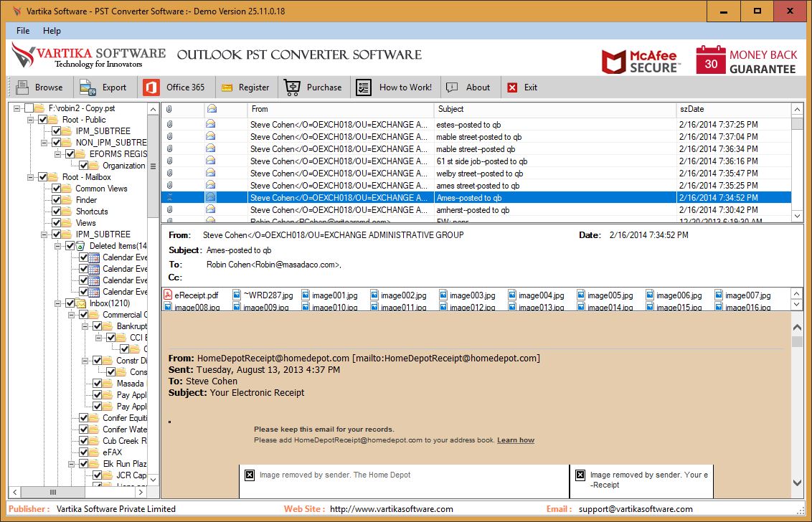
Task: Click the About speech bubble icon
Action: [x=452, y=87]
